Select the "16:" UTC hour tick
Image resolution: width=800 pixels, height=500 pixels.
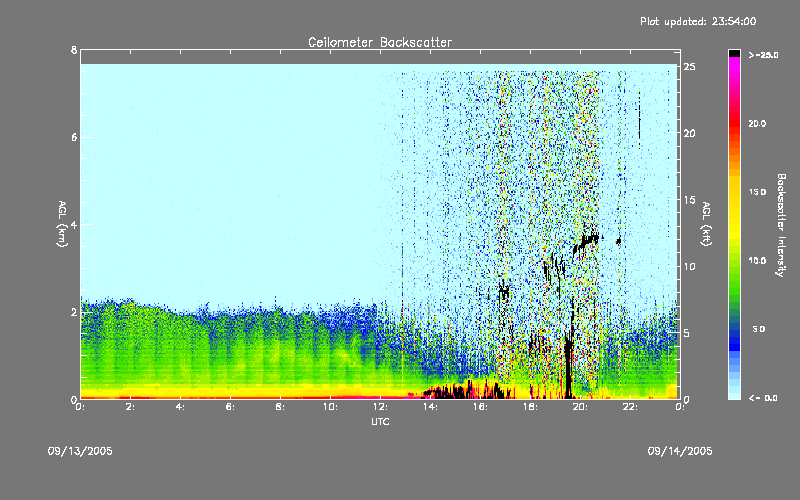481,407
